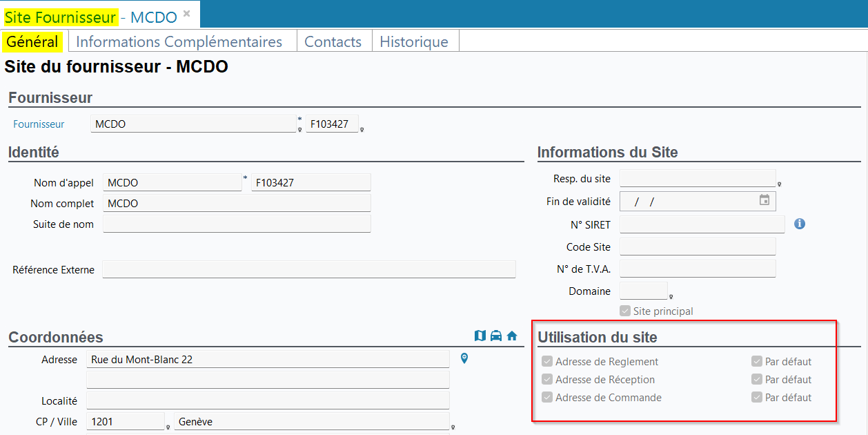Click the N° de T.V.A. field
Screen dimensions: 868x435
(x=698, y=269)
